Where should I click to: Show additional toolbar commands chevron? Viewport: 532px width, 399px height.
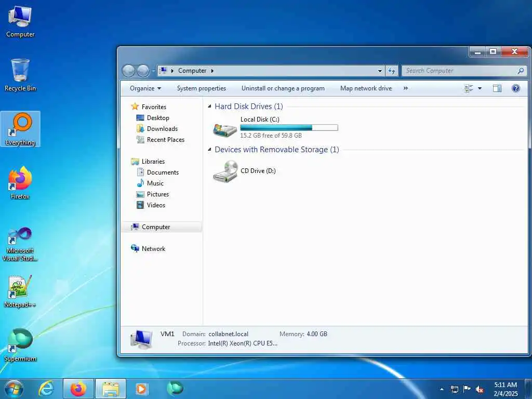point(405,88)
